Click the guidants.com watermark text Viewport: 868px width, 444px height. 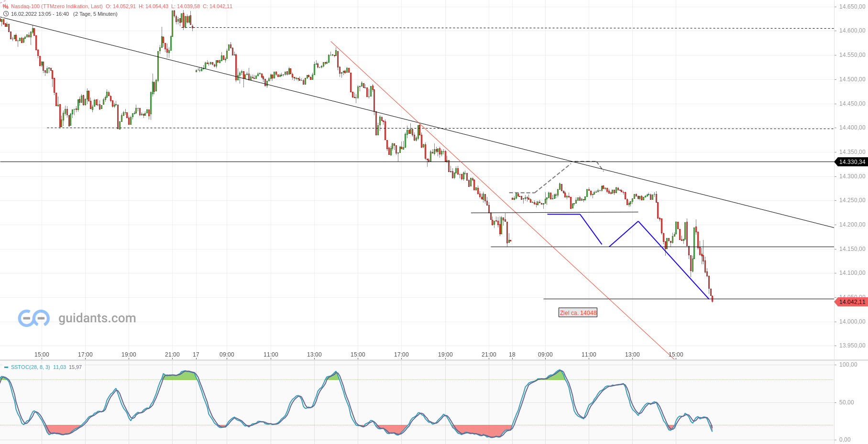click(97, 317)
